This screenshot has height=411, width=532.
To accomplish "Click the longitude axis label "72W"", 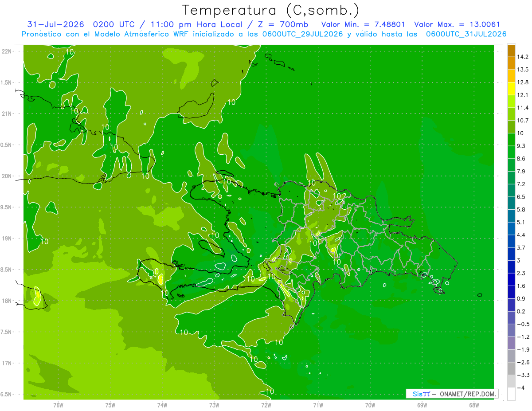I will (266, 405).
